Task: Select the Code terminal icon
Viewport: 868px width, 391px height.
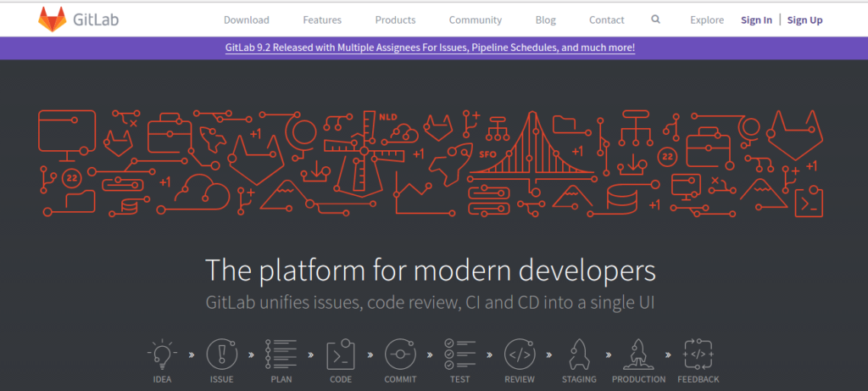Action: pyautogui.click(x=341, y=352)
